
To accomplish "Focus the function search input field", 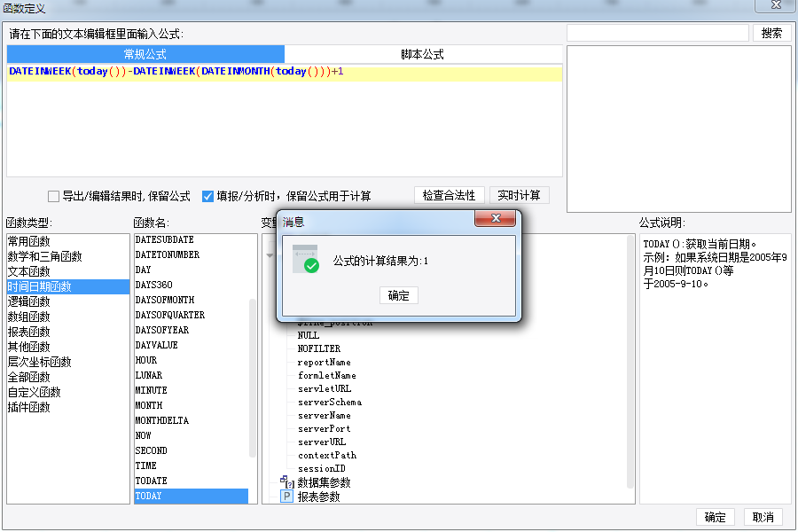I will [x=658, y=33].
